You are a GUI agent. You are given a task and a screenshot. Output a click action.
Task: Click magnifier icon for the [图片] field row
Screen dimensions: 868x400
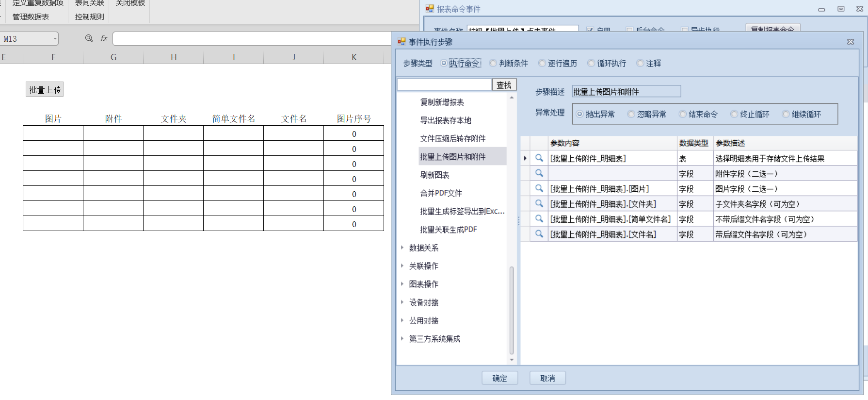(539, 188)
